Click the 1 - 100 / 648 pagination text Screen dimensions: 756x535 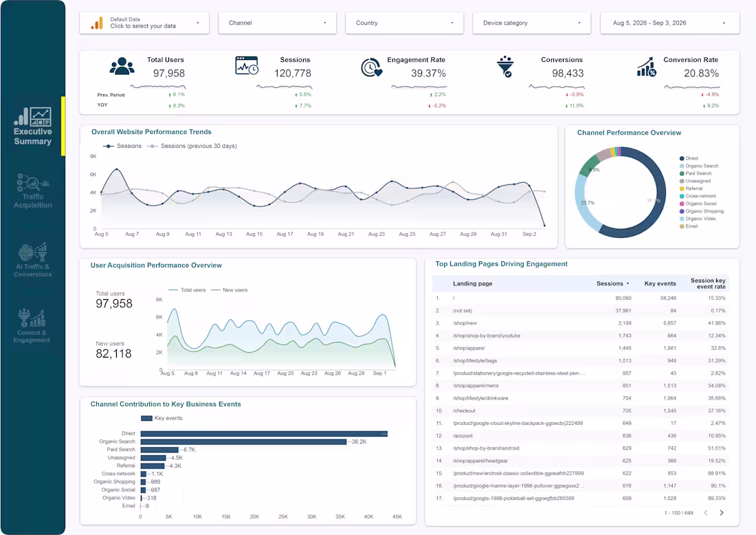coord(678,513)
